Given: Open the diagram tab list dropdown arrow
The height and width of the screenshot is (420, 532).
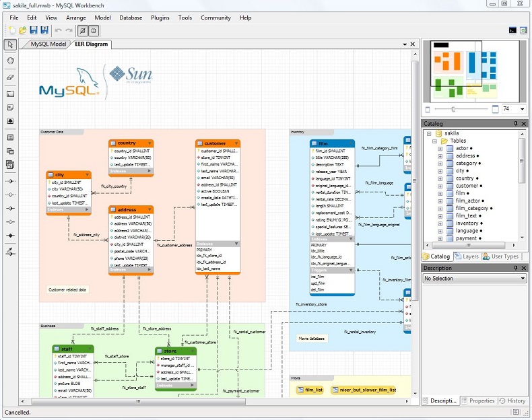Looking at the screenshot, I should 405,44.
